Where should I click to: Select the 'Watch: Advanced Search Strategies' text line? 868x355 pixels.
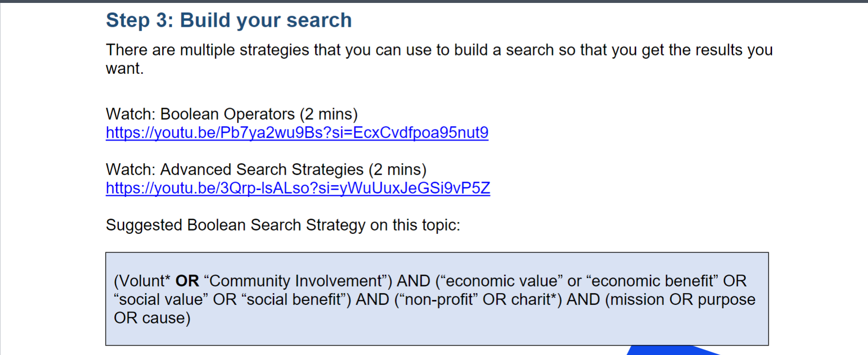click(x=266, y=170)
